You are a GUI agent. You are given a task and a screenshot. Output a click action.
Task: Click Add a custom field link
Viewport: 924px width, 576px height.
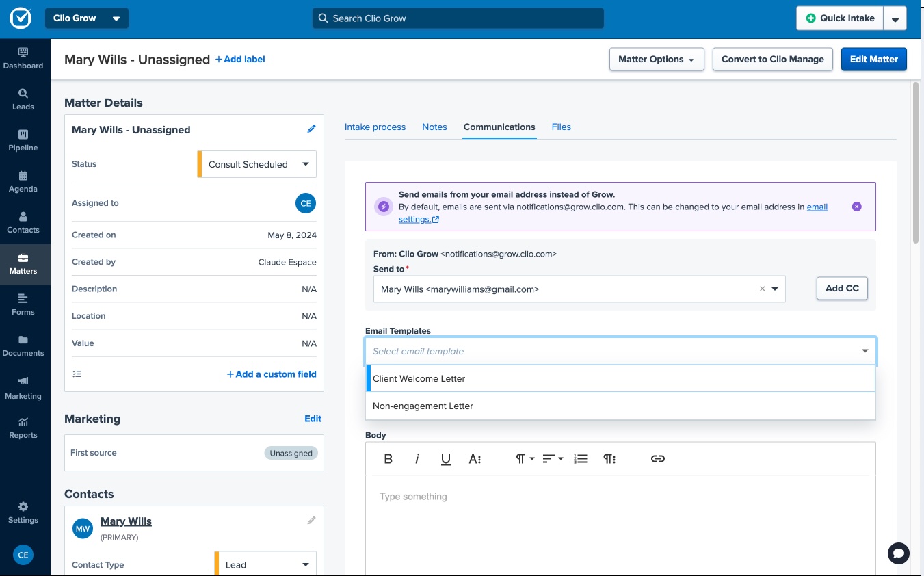(x=272, y=374)
